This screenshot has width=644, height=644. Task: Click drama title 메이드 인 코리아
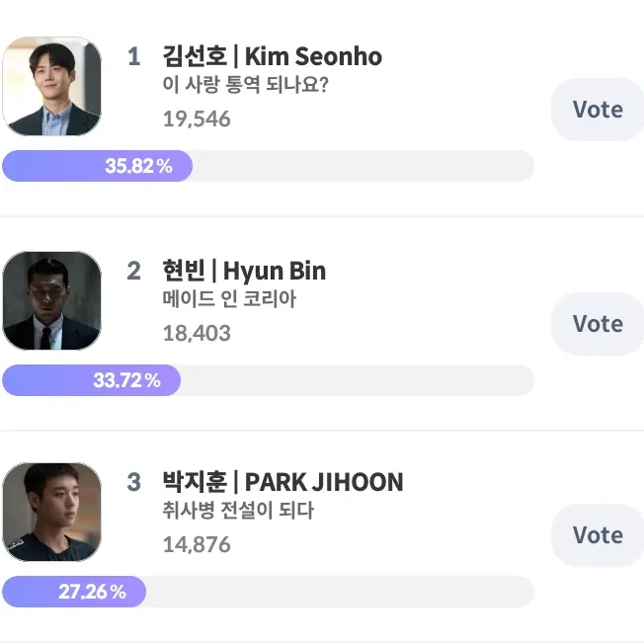[229, 298]
